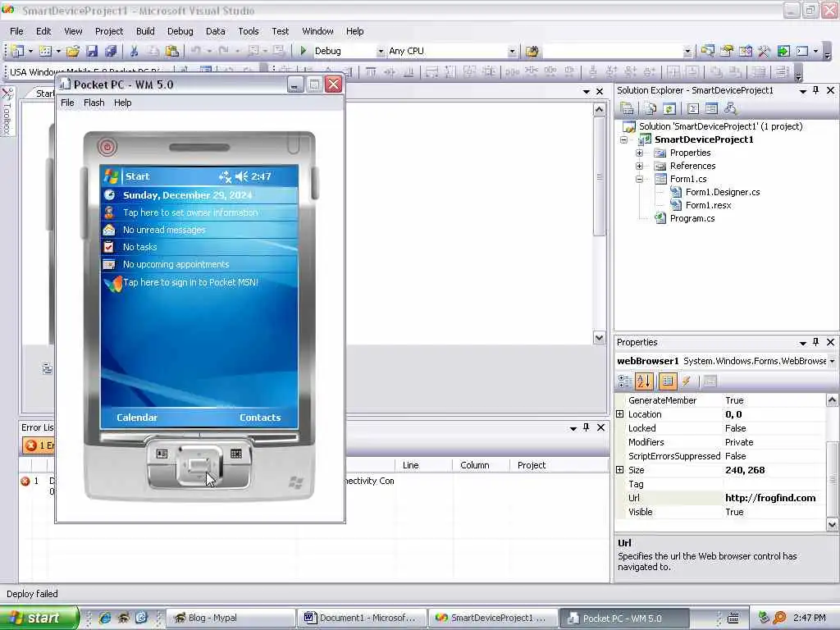Expand the References node
This screenshot has height=630, width=840.
coord(639,166)
